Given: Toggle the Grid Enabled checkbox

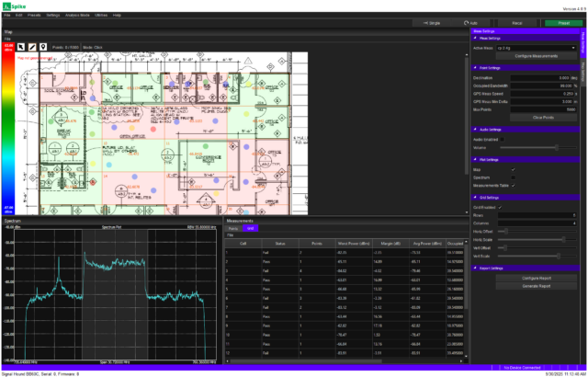Looking at the screenshot, I should [x=500, y=207].
